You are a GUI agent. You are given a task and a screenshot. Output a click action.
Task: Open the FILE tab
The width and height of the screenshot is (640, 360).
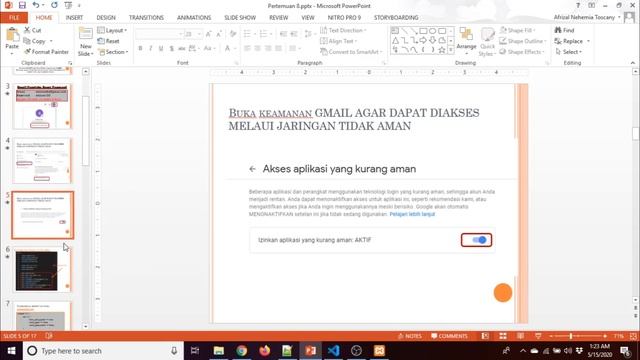[x=14, y=18]
